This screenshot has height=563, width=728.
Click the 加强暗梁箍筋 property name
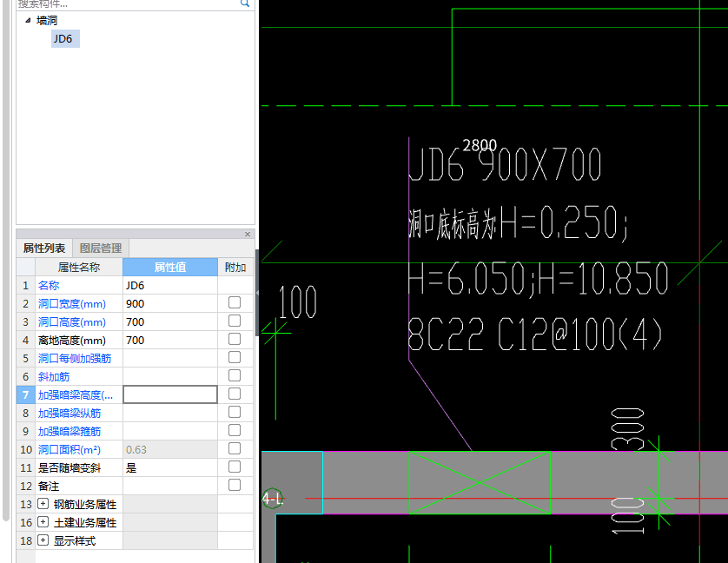coord(69,432)
